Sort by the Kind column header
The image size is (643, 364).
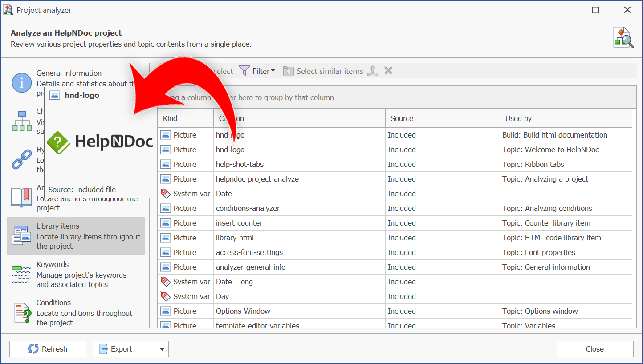click(185, 118)
